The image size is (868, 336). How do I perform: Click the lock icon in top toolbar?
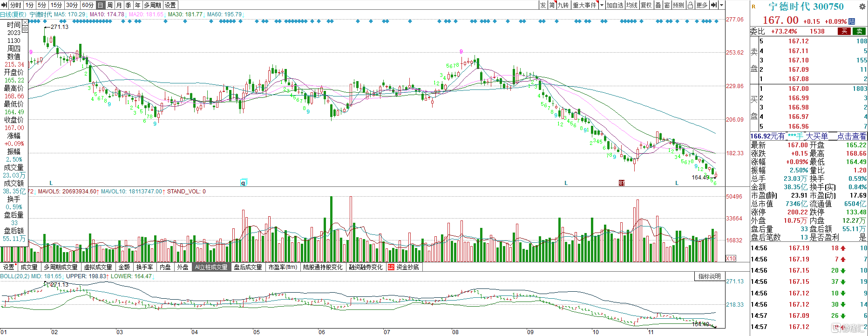pos(690,5)
